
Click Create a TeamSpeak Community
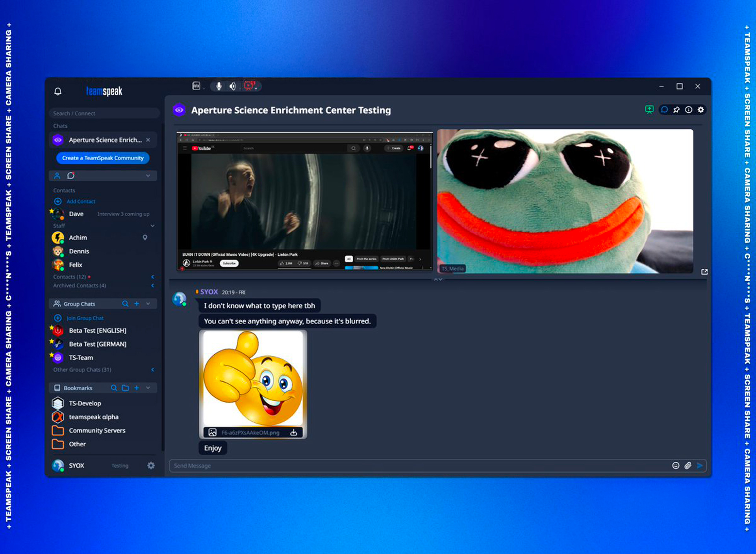(x=103, y=158)
